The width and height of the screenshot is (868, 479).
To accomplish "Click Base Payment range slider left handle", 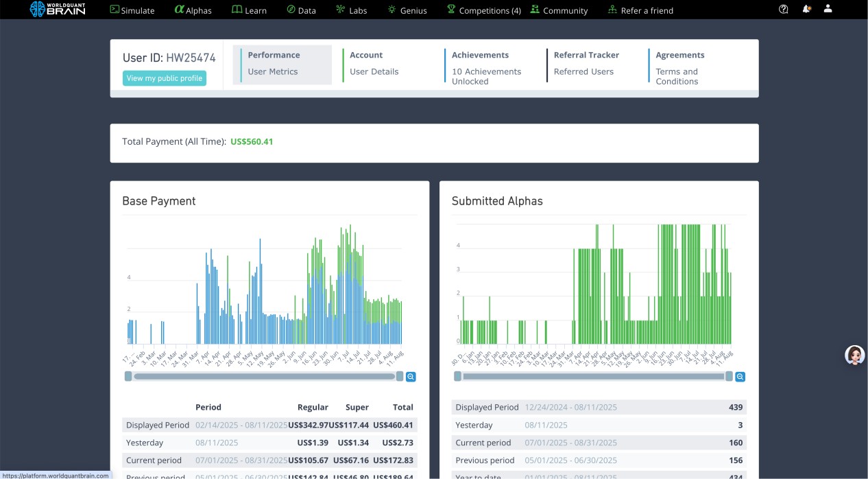I will pyautogui.click(x=128, y=376).
